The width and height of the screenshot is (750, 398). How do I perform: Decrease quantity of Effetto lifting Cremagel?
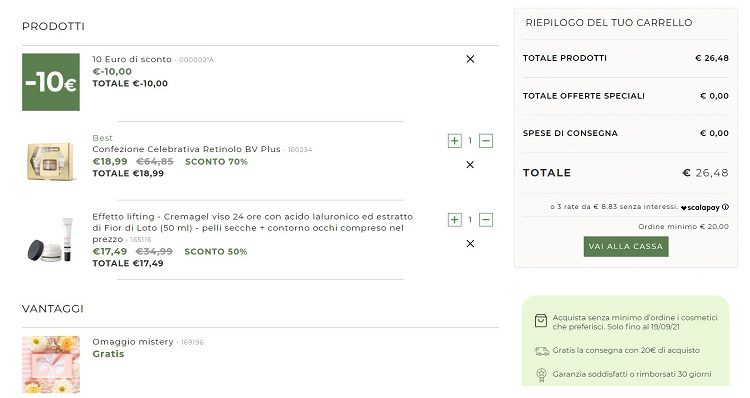[x=486, y=220]
